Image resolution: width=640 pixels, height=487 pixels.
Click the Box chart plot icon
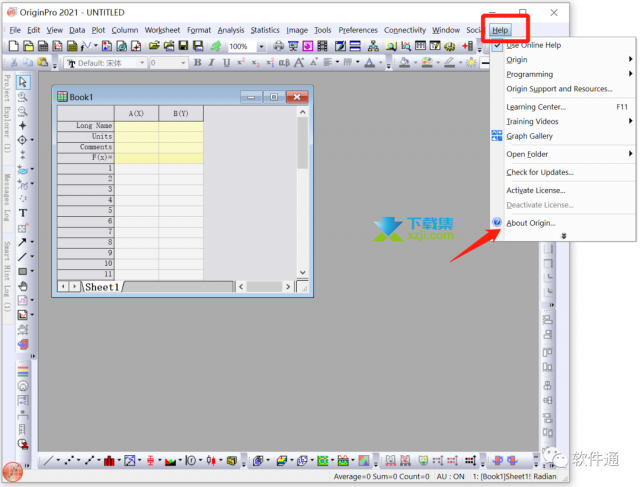pos(150,461)
